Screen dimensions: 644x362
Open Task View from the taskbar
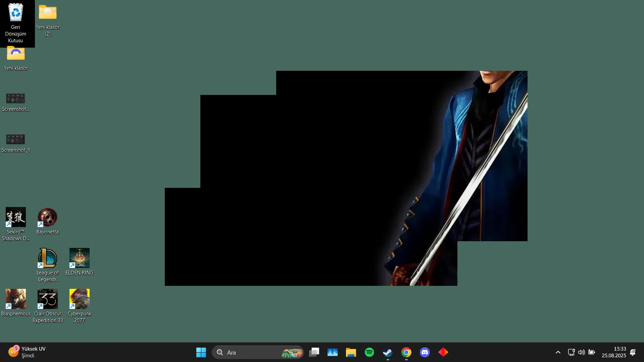314,352
